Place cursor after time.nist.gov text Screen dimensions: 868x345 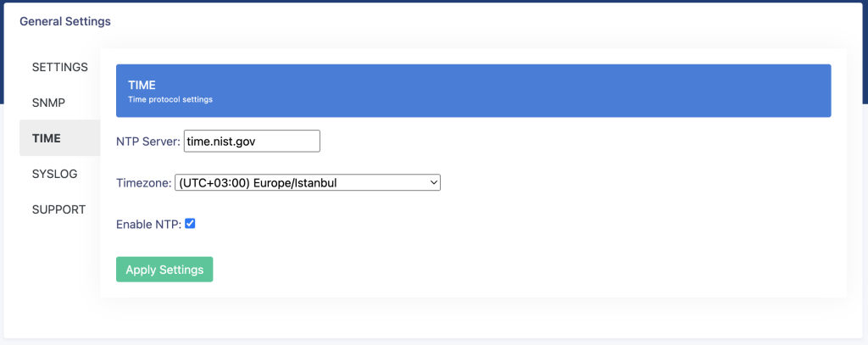tap(258, 142)
